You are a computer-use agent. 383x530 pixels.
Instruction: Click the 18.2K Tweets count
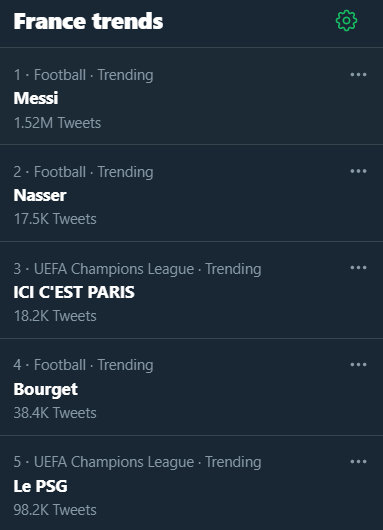[x=55, y=316]
